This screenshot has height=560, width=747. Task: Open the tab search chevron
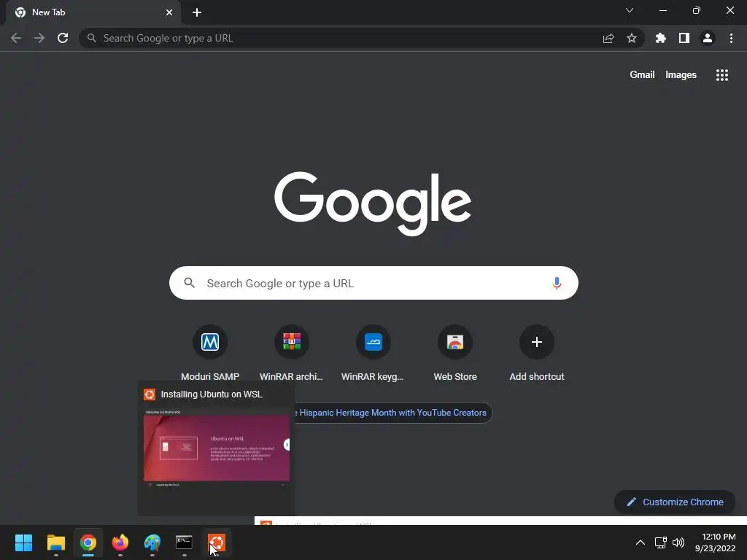[630, 10]
